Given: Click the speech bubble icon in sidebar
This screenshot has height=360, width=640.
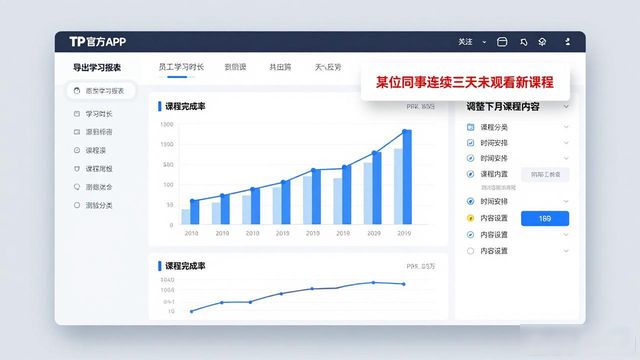Looking at the screenshot, I should coord(77,187).
